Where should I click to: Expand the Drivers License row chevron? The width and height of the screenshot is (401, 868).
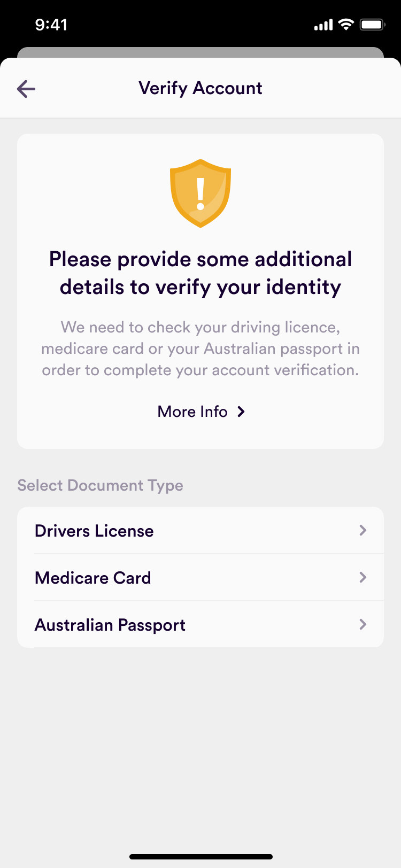(363, 530)
